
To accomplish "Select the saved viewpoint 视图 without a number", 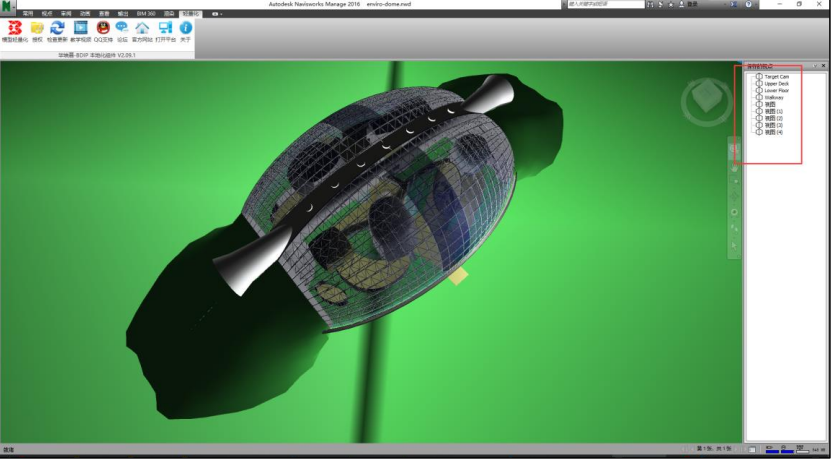I will [x=770, y=104].
